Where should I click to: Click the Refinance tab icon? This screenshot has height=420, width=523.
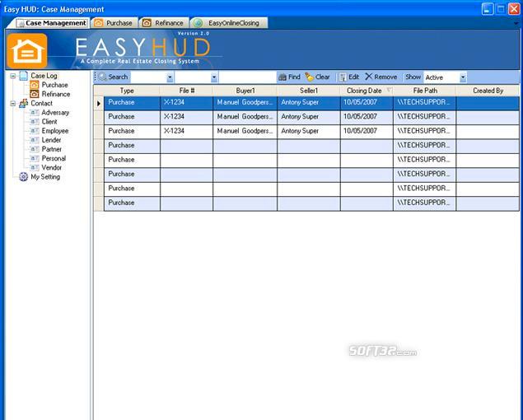pos(147,23)
